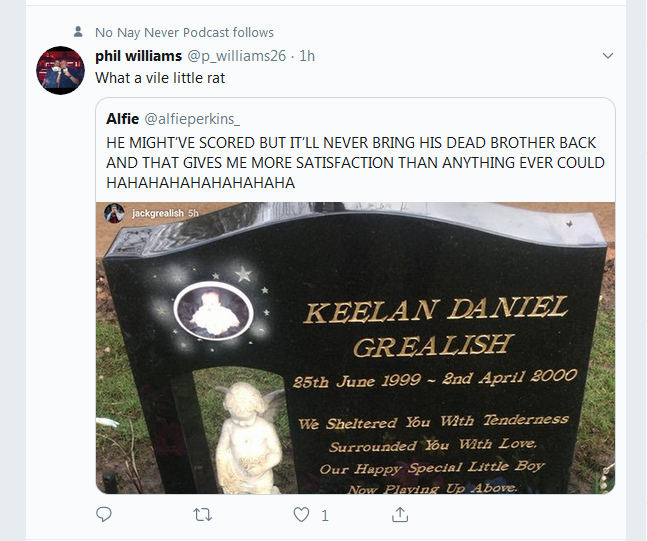Retweet this post via the retweet icon
647x541 pixels.
203,515
